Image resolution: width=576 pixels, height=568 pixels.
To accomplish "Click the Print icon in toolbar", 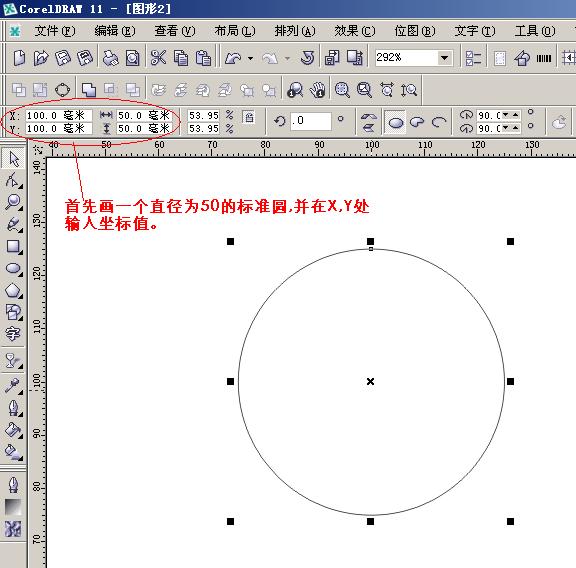I will click(x=110, y=58).
